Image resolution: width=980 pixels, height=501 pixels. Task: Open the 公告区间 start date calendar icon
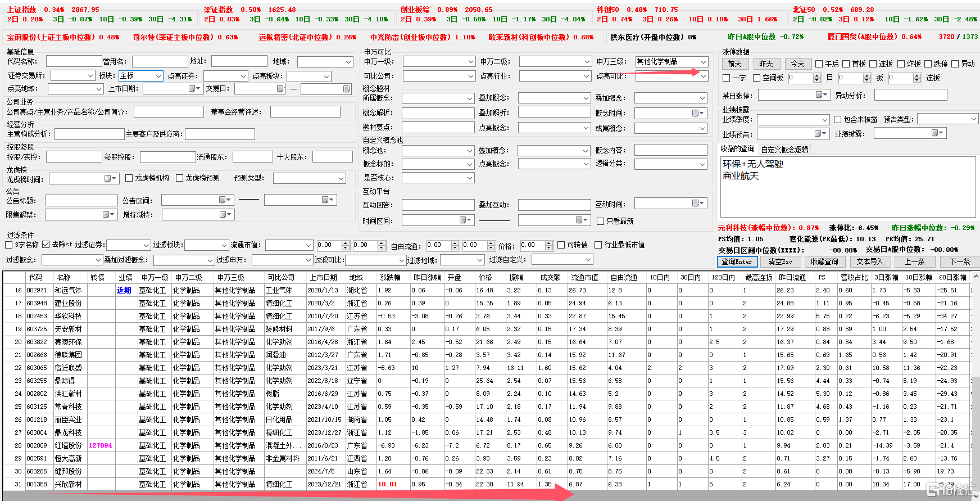coord(225,200)
